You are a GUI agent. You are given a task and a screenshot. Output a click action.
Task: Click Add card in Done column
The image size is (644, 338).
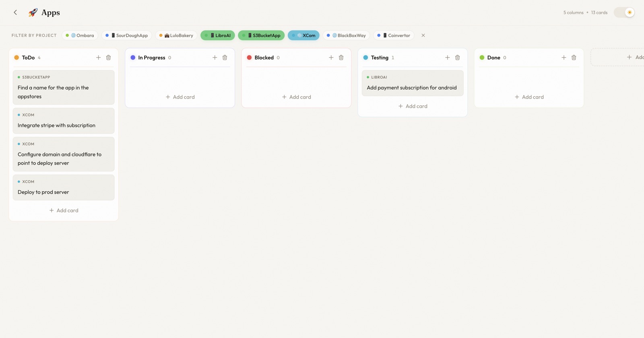[x=529, y=97]
